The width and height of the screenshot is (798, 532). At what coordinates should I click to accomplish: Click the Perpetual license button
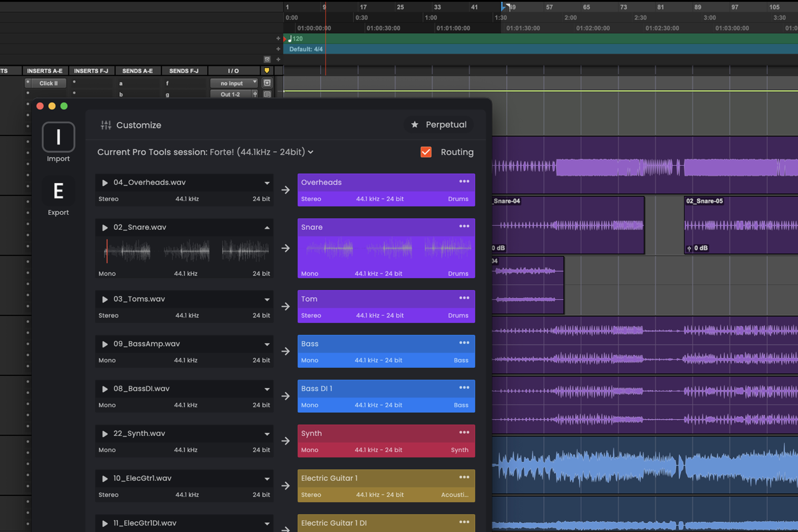click(x=439, y=125)
